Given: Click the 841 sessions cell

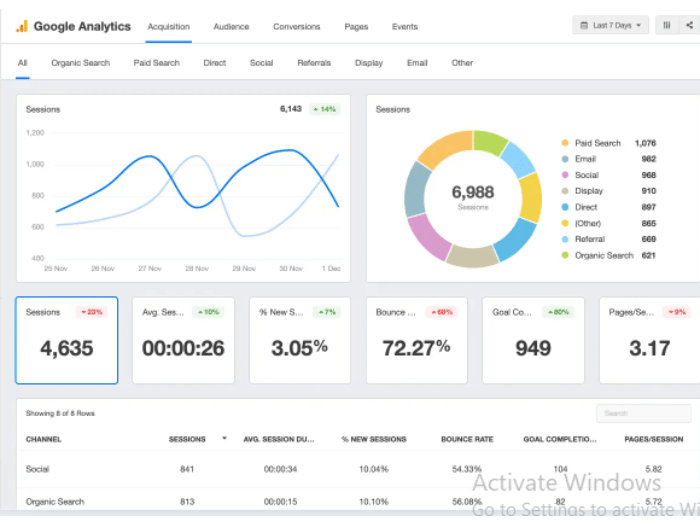Looking at the screenshot, I should [x=187, y=469].
